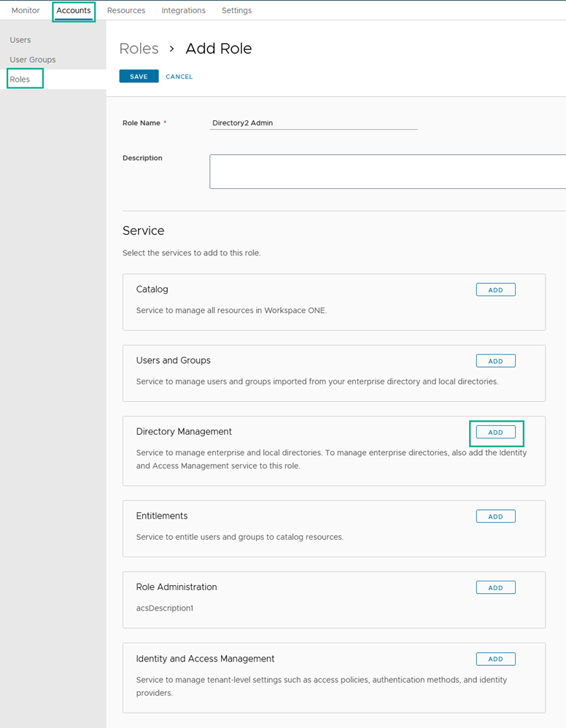Cancel adding the role
Screen dimensions: 566x728
pos(179,77)
